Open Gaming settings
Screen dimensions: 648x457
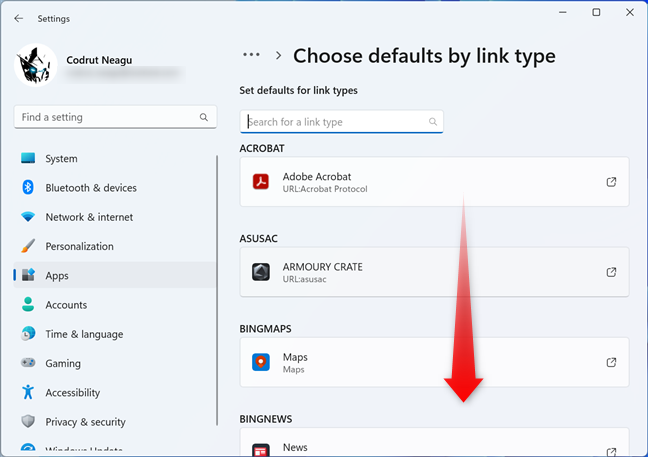click(63, 363)
